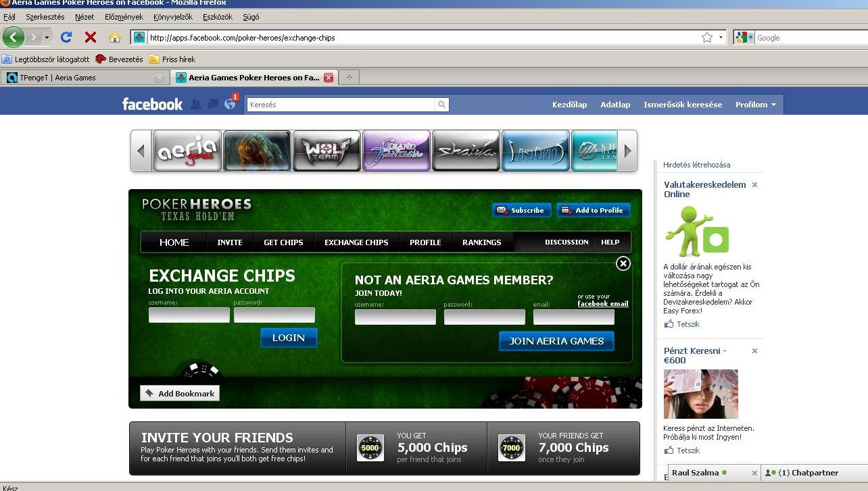The width and height of the screenshot is (868, 491).
Task: Click the facebook email link
Action: 603,304
